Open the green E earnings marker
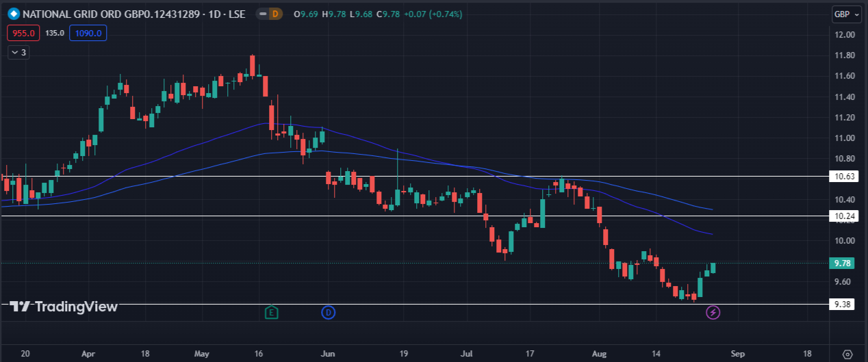The image size is (868, 362). pos(272,313)
